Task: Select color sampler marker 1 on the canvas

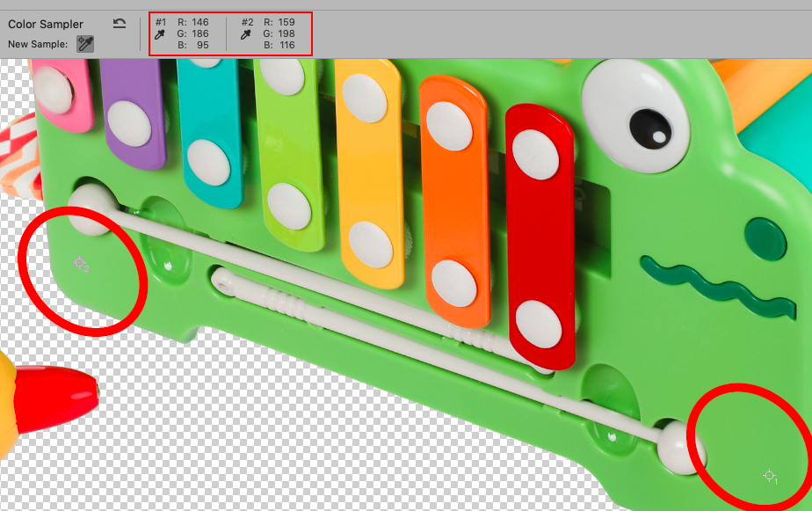Action: pyautogui.click(x=770, y=475)
